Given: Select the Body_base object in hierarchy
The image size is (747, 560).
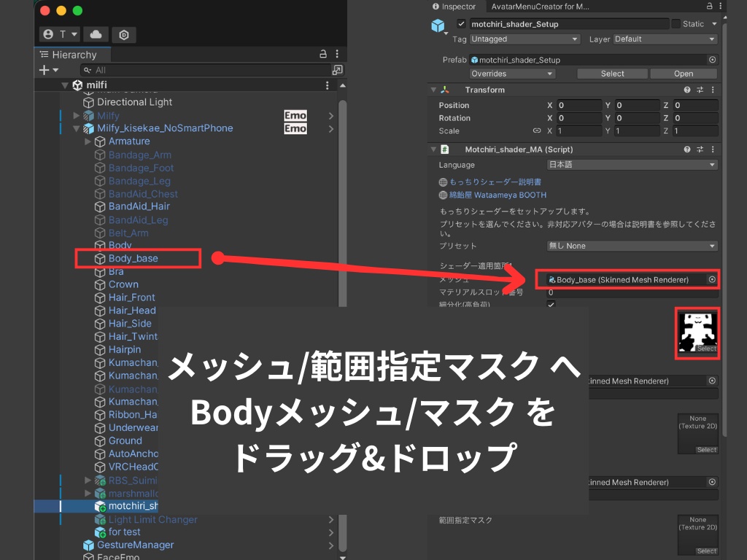Looking at the screenshot, I should pos(133,258).
